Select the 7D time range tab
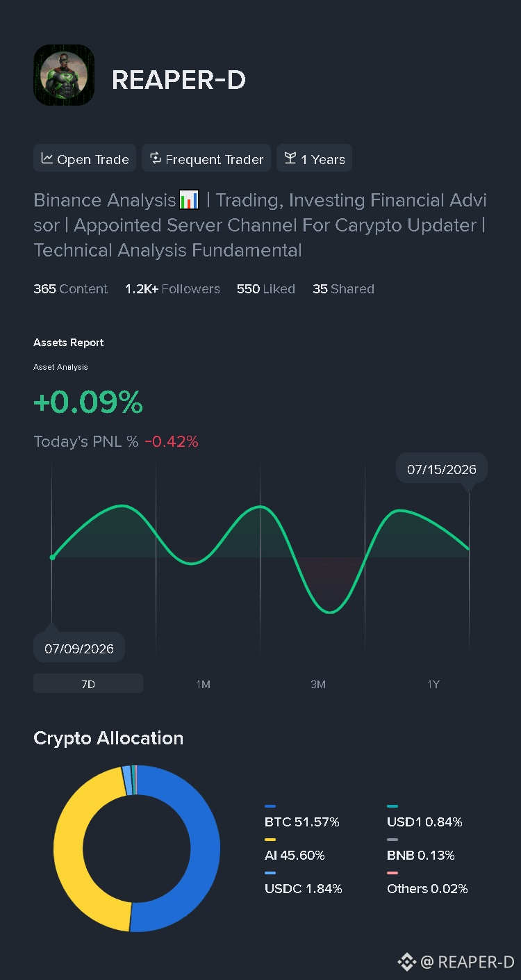The height and width of the screenshot is (980, 521). pos(88,684)
